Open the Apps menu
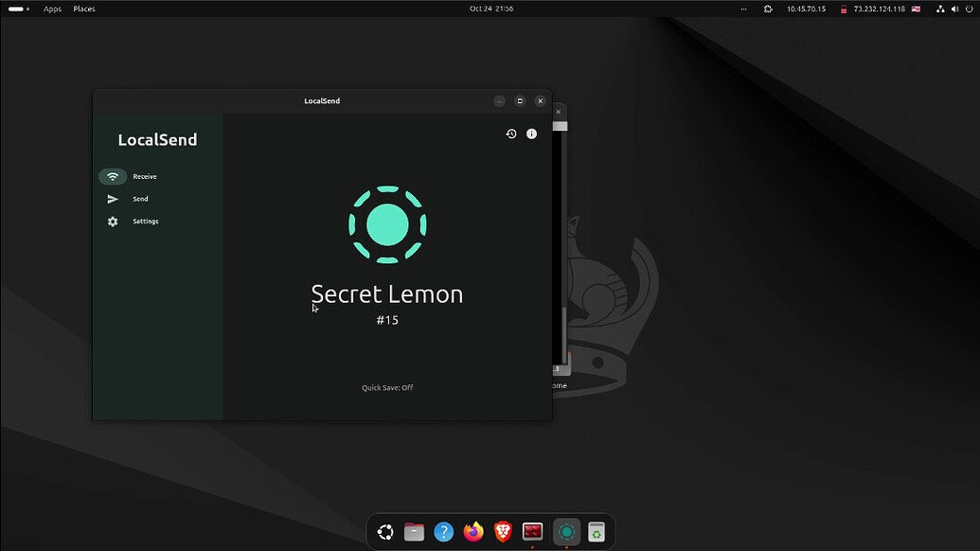 tap(52, 9)
